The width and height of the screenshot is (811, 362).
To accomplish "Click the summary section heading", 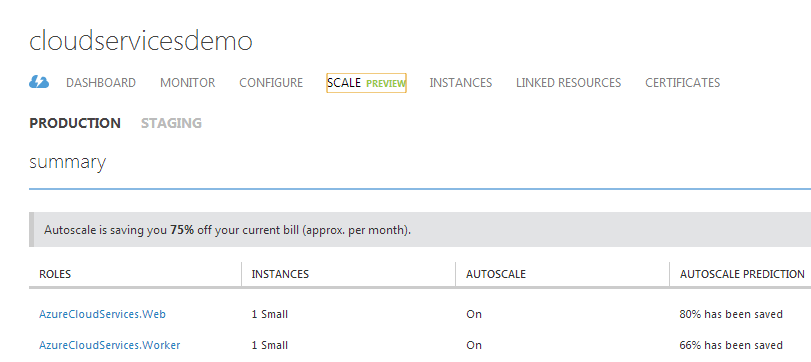I will point(68,162).
